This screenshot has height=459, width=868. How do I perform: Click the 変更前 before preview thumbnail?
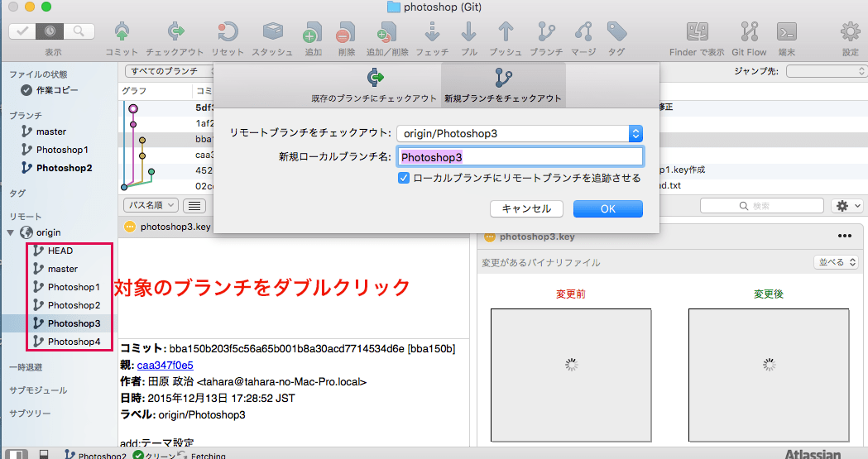[x=571, y=375]
